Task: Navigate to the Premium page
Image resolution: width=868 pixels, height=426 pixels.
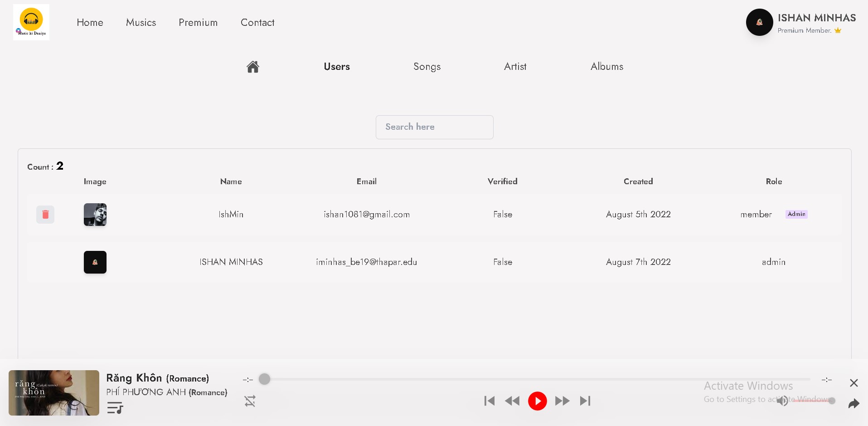Action: (198, 22)
